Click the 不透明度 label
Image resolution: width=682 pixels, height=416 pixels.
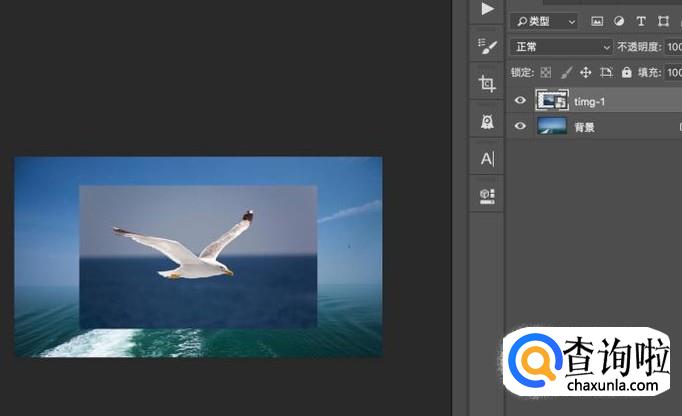[639, 47]
